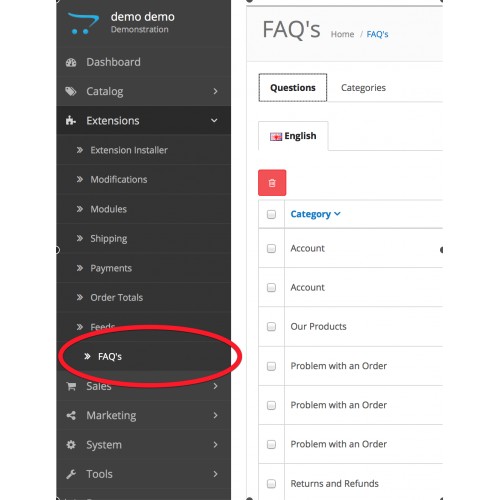Check the Our Products row checkbox
The image size is (500, 500).
pyautogui.click(x=271, y=326)
